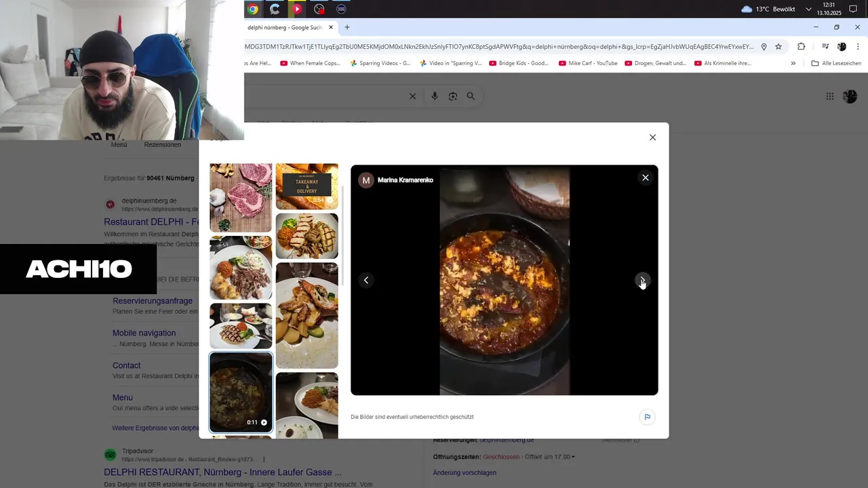Open the Google account avatar

click(850, 96)
